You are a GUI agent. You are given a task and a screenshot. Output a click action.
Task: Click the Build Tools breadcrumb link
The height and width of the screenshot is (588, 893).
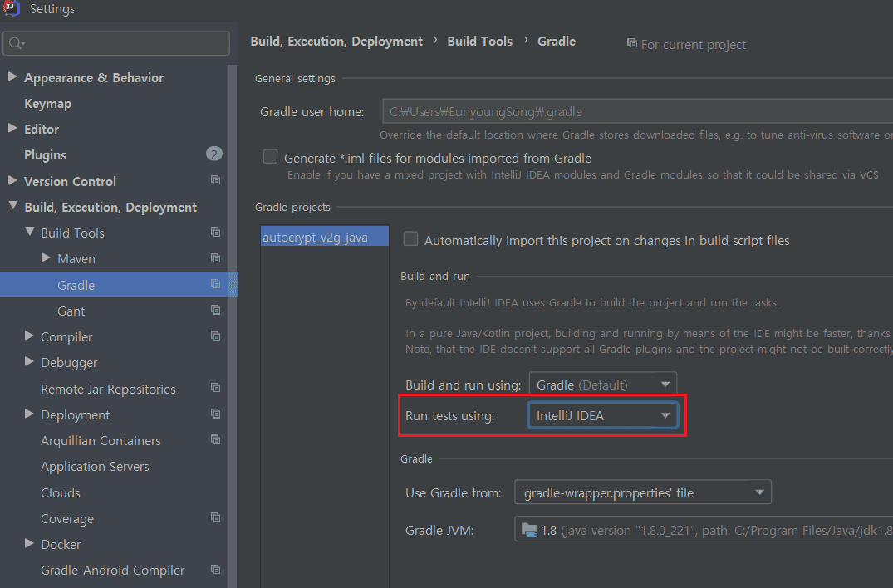pos(479,42)
